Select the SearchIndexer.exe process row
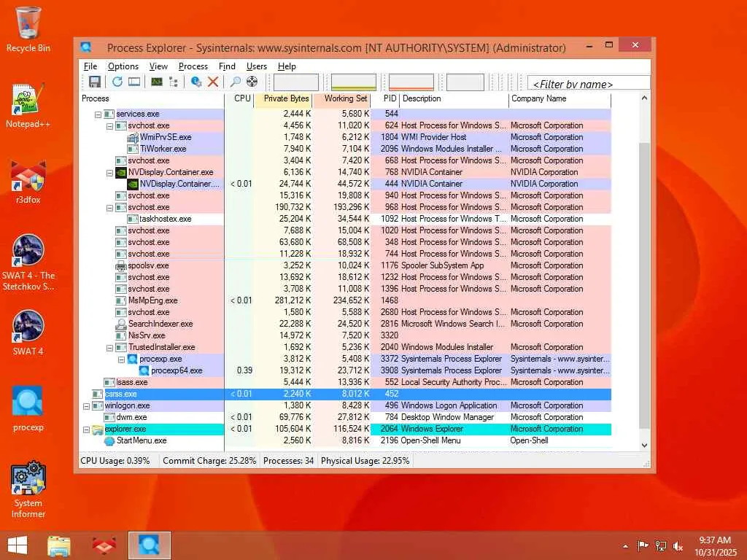 (x=345, y=324)
